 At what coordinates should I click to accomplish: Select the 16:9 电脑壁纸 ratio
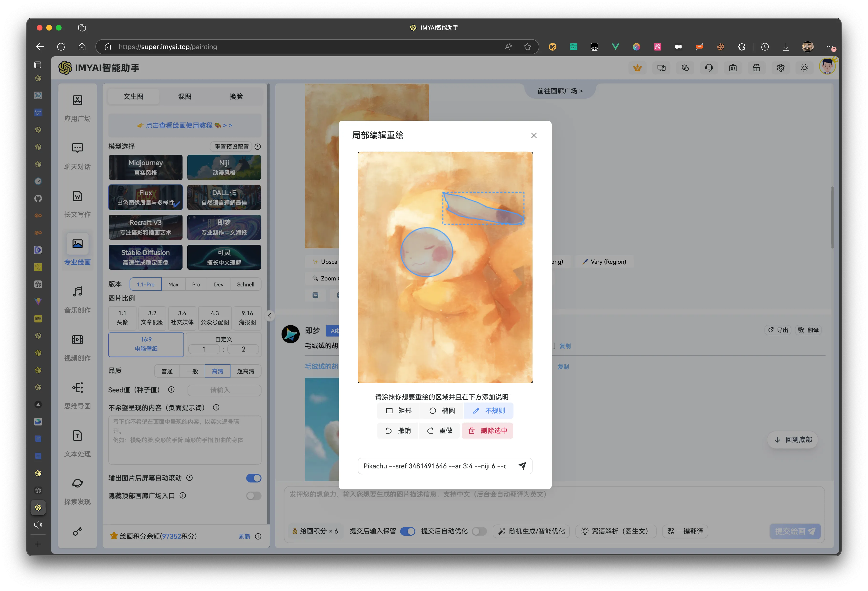tap(146, 344)
